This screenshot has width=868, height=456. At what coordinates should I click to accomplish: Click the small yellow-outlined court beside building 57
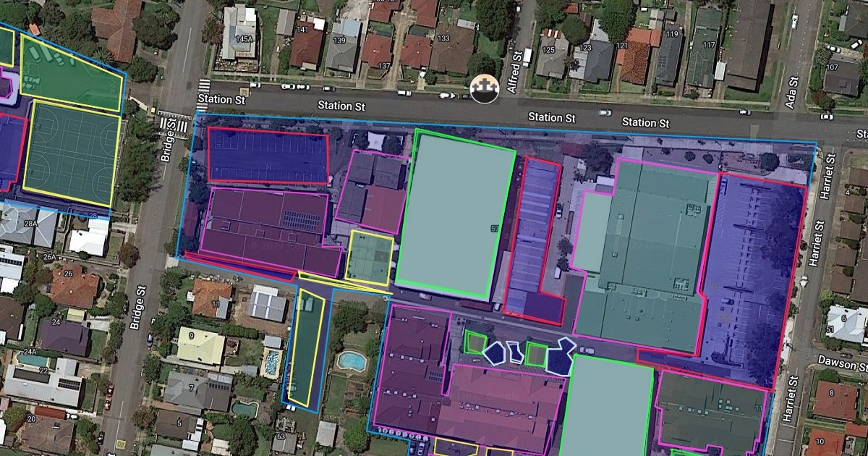tap(370, 257)
